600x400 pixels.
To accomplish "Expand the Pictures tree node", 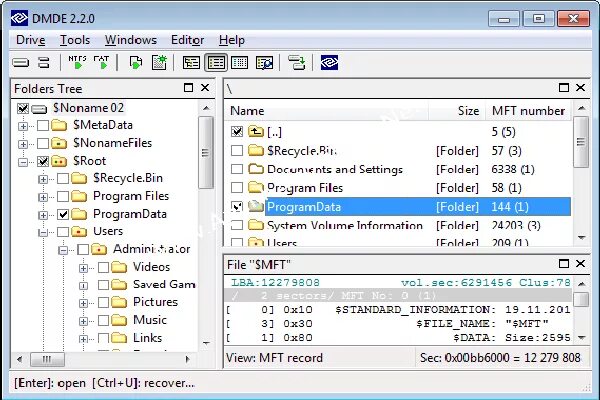I will [83, 303].
